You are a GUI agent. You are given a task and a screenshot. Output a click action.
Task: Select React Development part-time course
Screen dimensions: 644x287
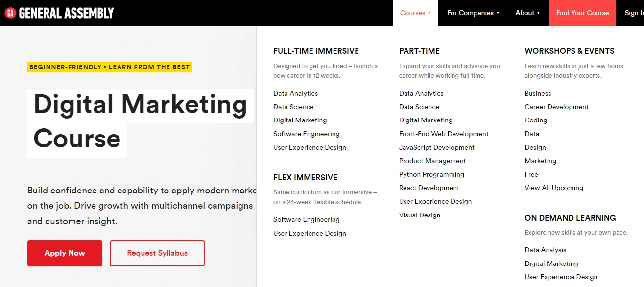tap(429, 188)
